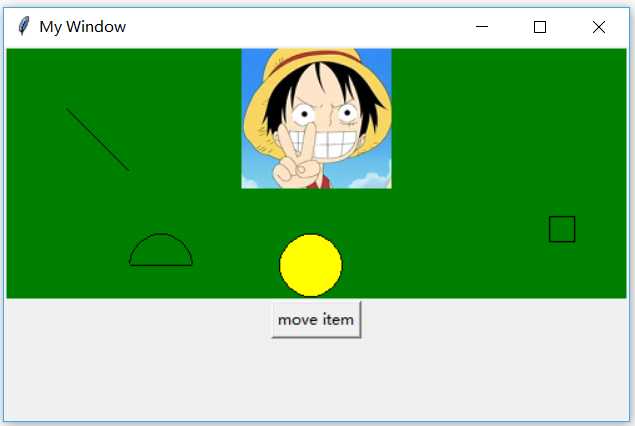The height and width of the screenshot is (426, 635).
Task: Close the My Window window
Action: point(599,27)
